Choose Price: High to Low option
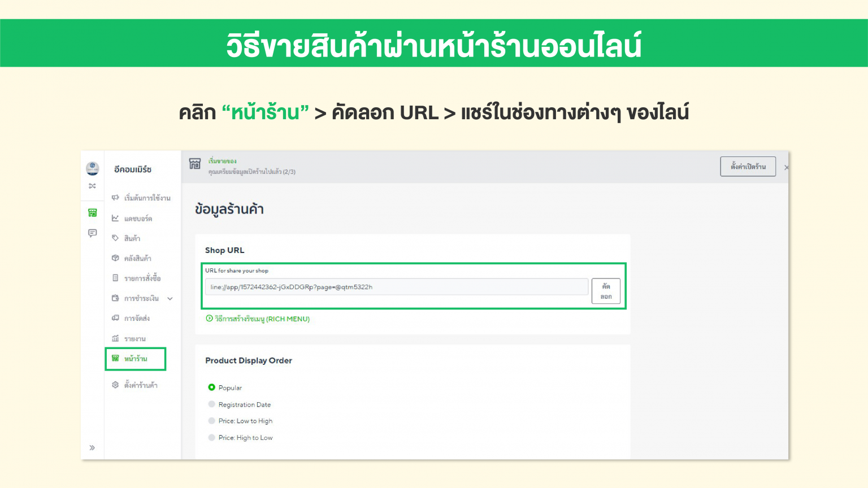The height and width of the screenshot is (488, 868). [x=212, y=438]
